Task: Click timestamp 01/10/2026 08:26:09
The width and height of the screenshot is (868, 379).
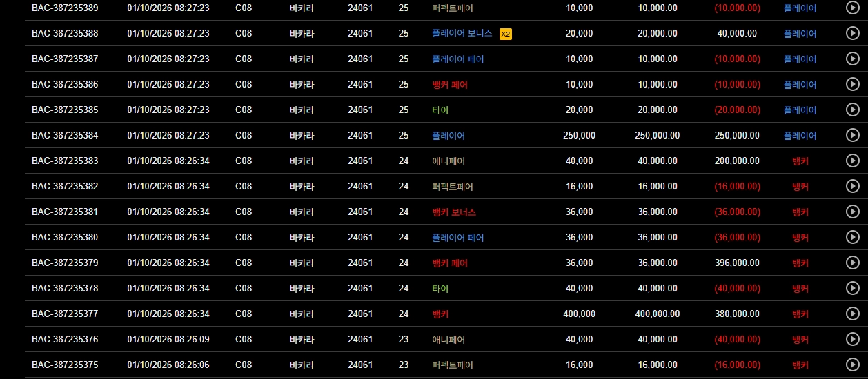Action: (168, 340)
